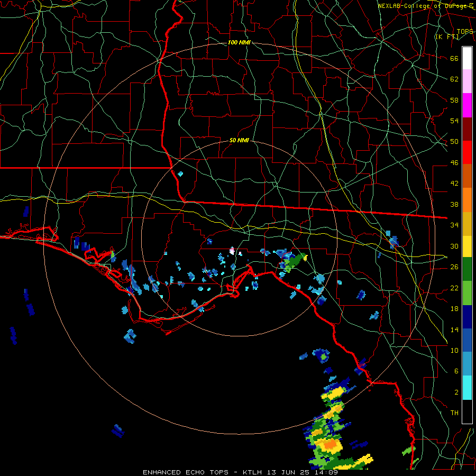Click the 66 value on the scale
This screenshot has width=476, height=476.
[x=454, y=58]
